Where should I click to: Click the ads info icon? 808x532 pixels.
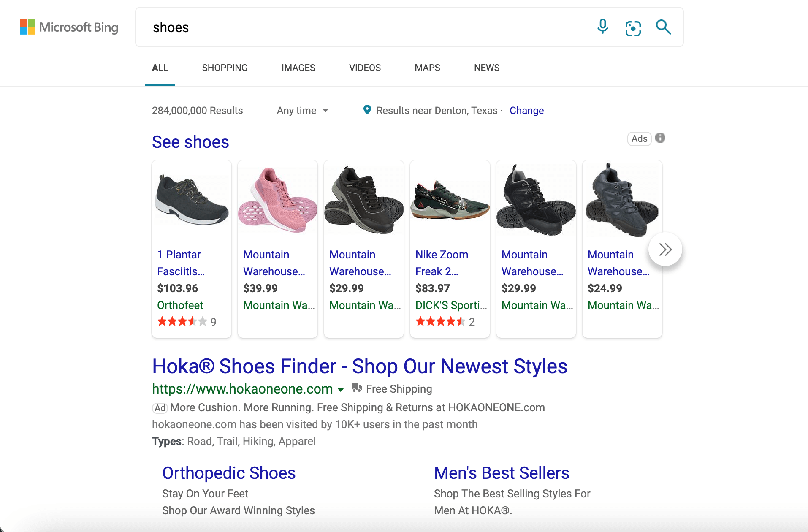click(660, 138)
